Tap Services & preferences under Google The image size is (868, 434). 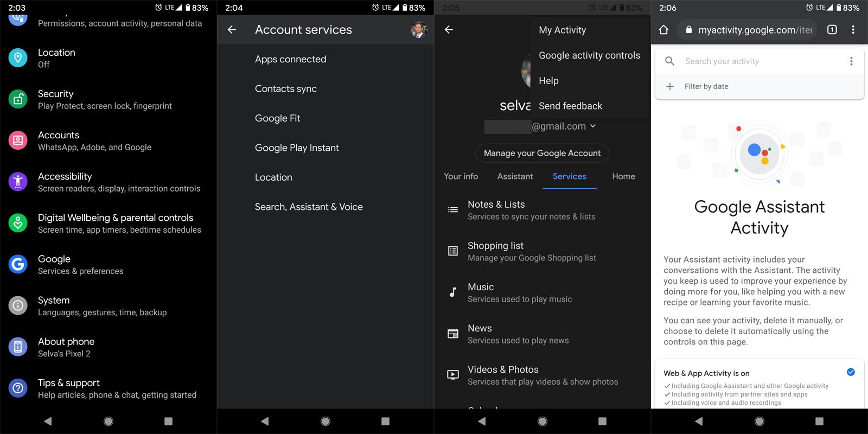click(x=81, y=271)
